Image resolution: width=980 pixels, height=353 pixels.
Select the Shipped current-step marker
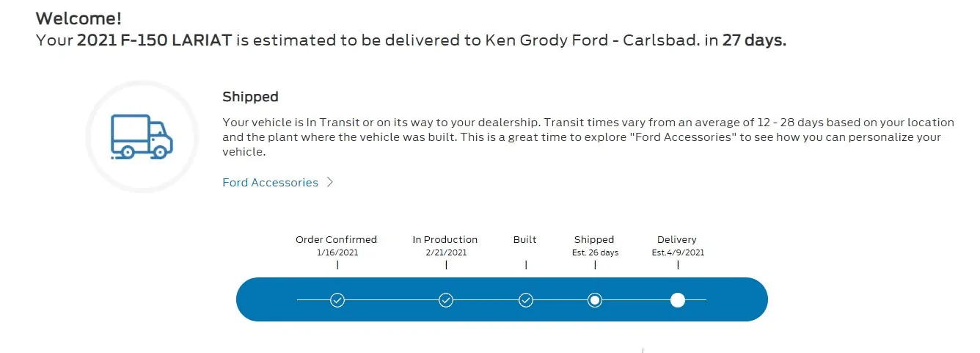point(595,299)
